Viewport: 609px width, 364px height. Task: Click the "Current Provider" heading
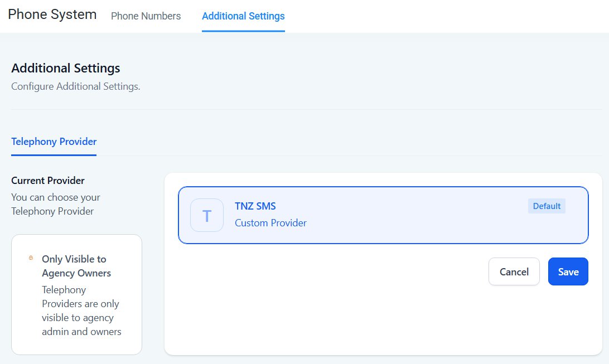[x=47, y=180]
